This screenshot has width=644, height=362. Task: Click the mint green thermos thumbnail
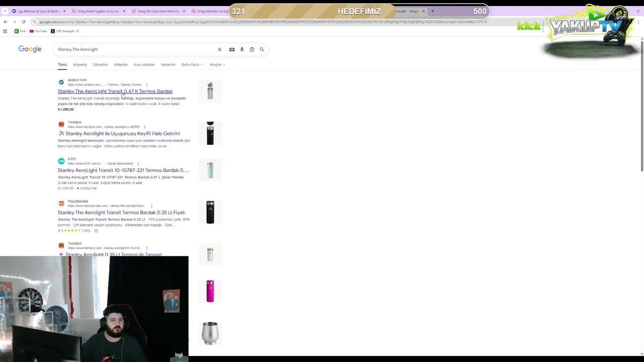210,170
